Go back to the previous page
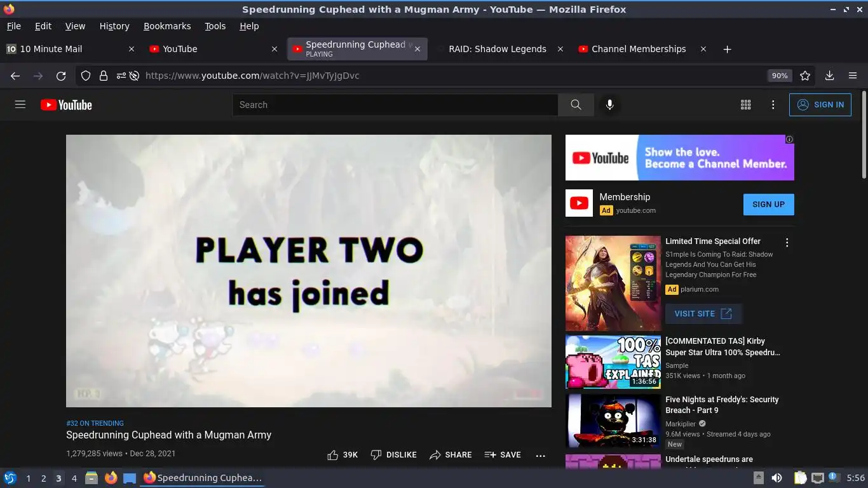868x488 pixels. (x=15, y=76)
